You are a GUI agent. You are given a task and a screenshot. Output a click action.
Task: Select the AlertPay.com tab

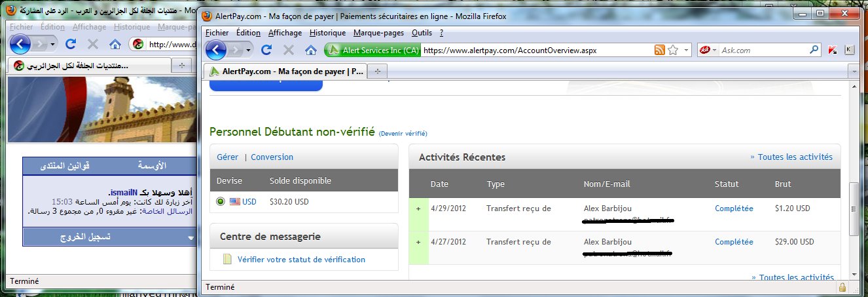[285, 71]
